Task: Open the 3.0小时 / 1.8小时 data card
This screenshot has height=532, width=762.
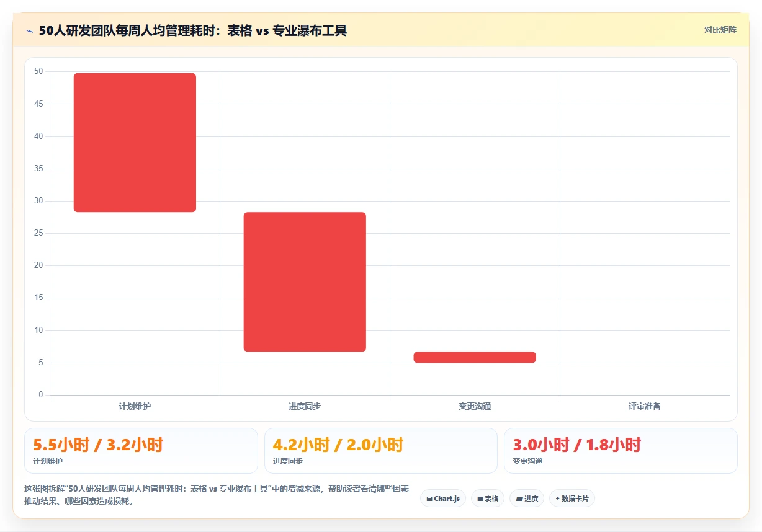Action: coord(621,451)
